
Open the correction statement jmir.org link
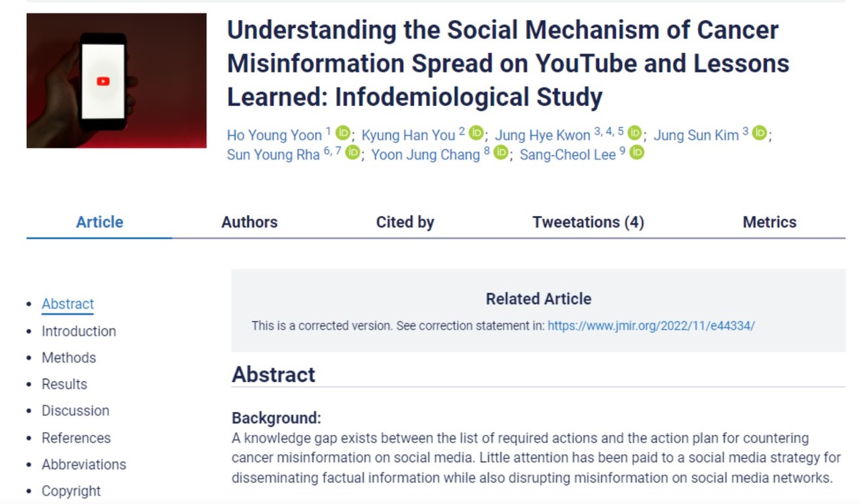point(651,326)
